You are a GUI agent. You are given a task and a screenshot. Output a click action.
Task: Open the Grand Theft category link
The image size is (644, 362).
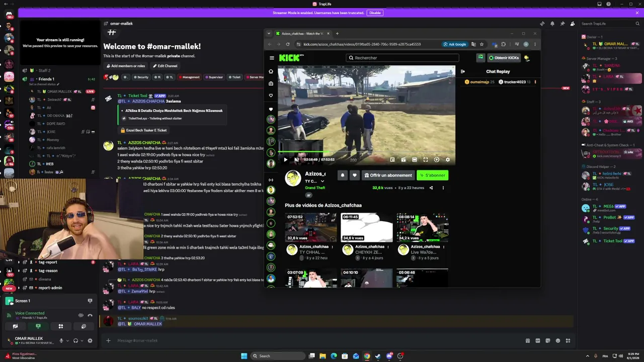pyautogui.click(x=315, y=188)
